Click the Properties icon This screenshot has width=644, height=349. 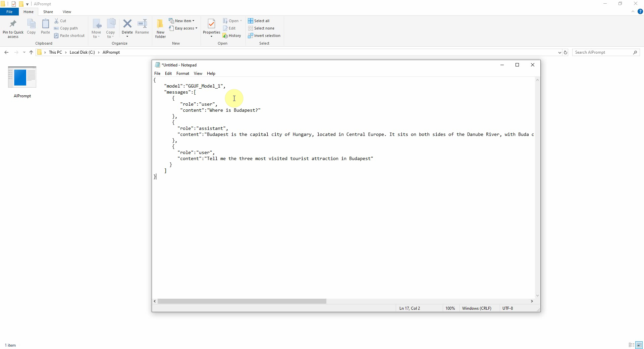pos(211,24)
